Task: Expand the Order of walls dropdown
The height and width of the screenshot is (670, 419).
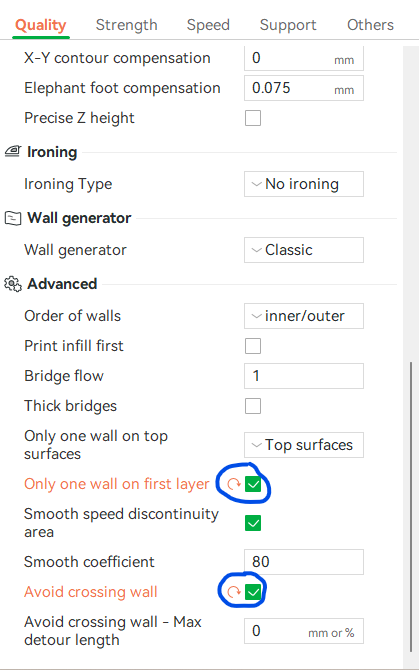Action: [304, 316]
